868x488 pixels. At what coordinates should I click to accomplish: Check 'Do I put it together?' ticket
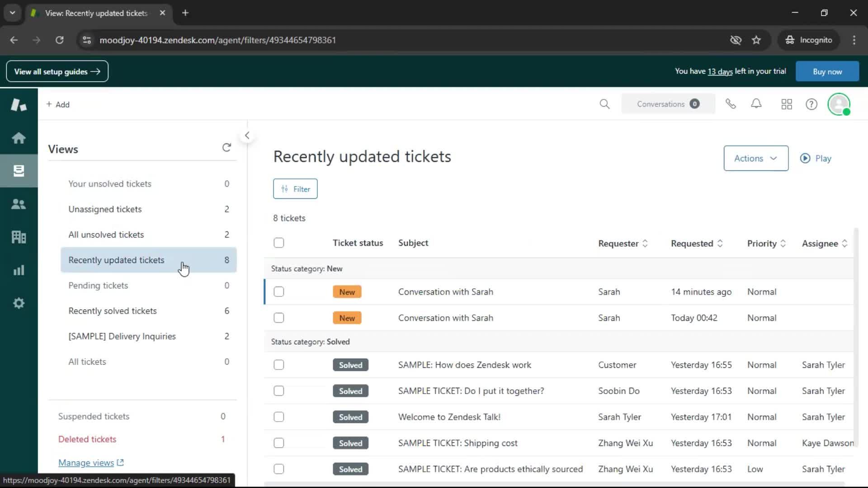click(x=279, y=391)
